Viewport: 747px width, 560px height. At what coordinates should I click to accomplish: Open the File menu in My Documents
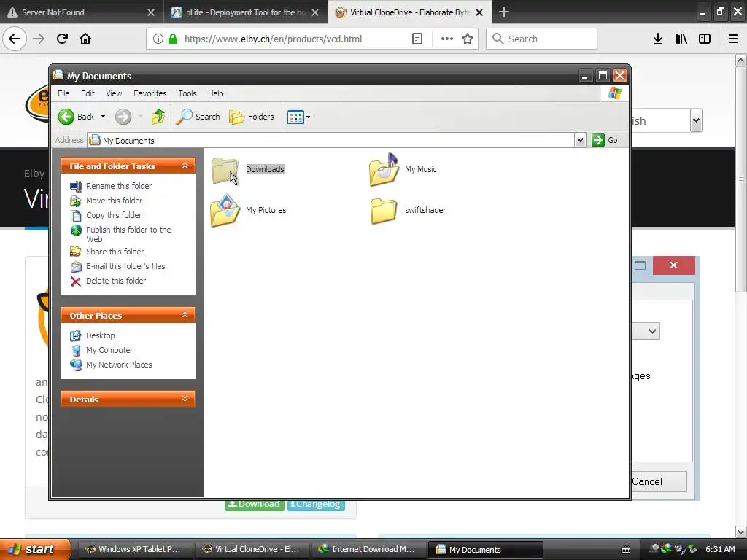click(63, 93)
